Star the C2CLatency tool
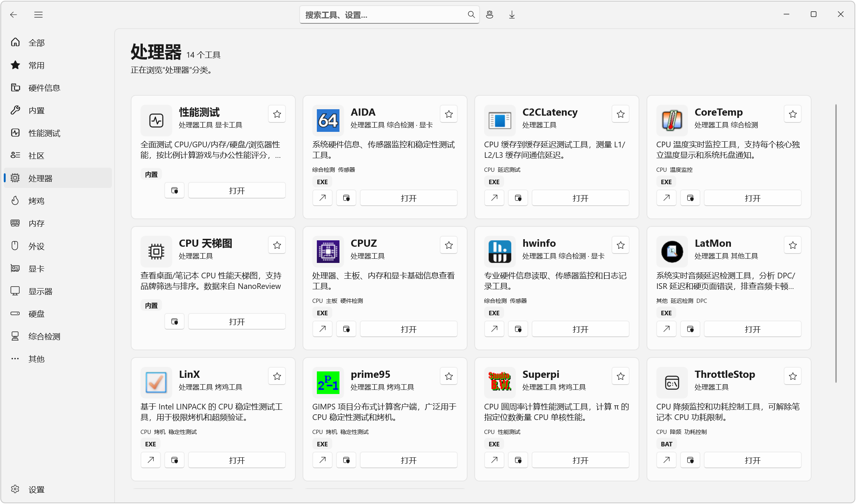 click(x=621, y=114)
